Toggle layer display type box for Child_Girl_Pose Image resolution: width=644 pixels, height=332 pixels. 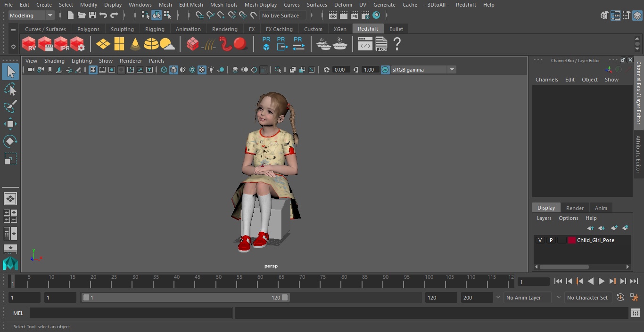tap(561, 240)
